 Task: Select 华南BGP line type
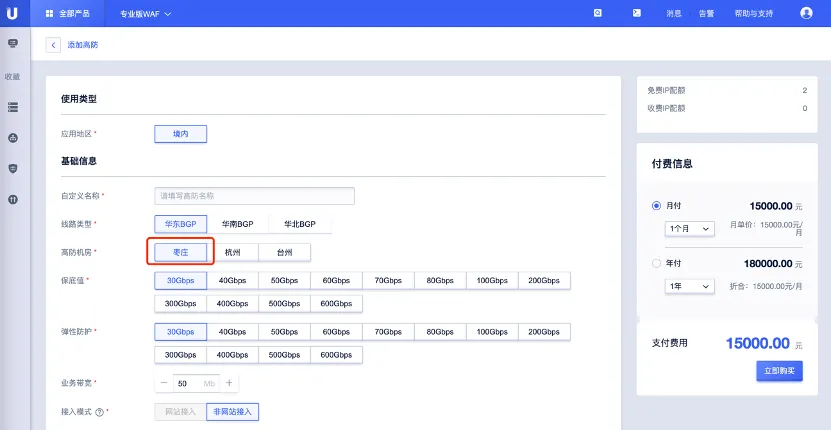tap(238, 224)
